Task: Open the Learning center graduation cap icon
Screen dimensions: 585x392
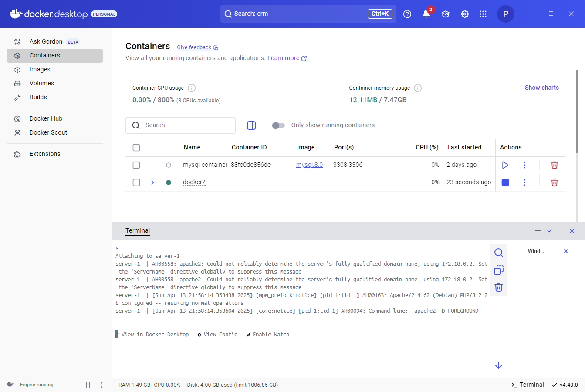Action: 446,14
